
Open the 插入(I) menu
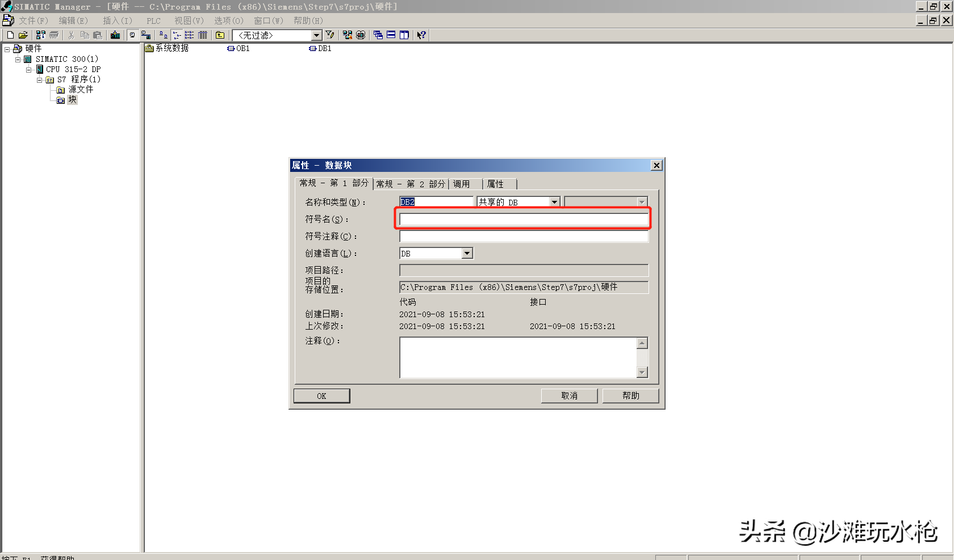pos(117,20)
